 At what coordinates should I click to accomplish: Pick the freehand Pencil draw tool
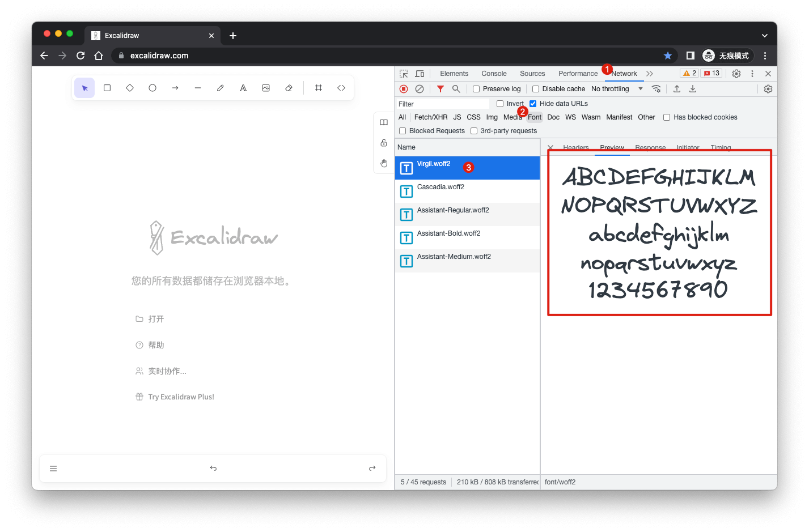221,88
